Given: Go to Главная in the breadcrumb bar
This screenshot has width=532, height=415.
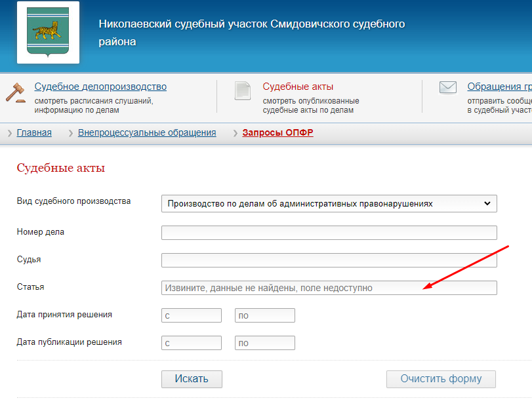Looking at the screenshot, I should pos(34,132).
